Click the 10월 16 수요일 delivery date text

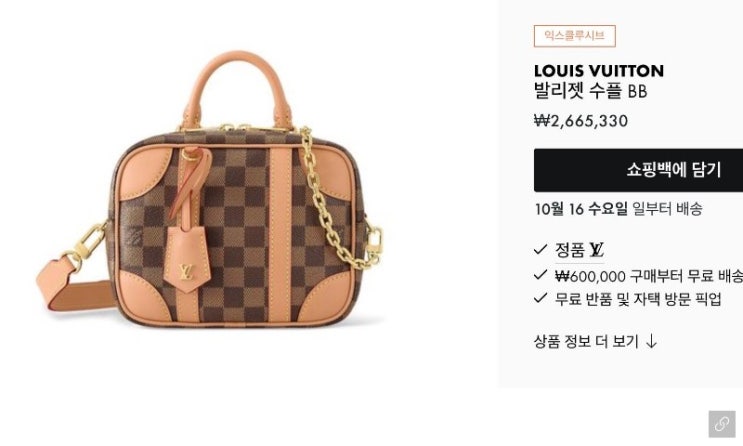(581, 209)
